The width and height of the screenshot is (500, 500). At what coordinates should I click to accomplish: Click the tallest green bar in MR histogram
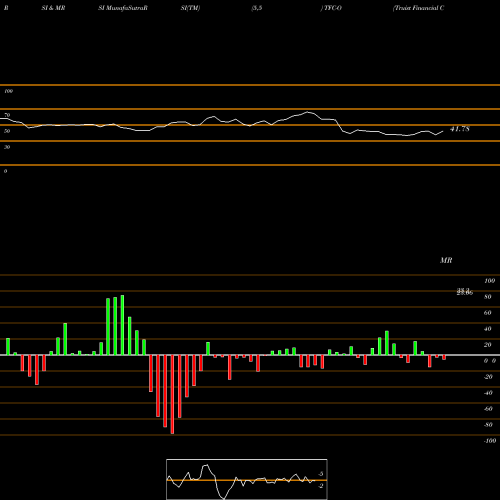click(x=122, y=325)
